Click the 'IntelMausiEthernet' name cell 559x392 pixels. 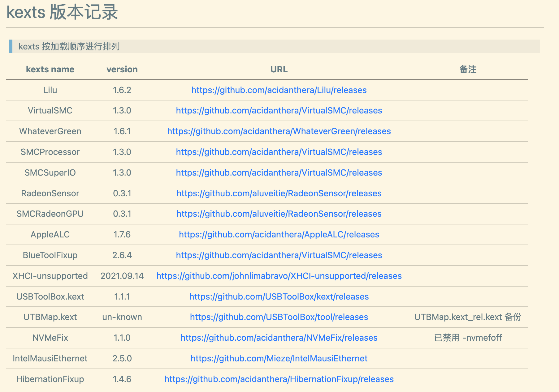50,358
